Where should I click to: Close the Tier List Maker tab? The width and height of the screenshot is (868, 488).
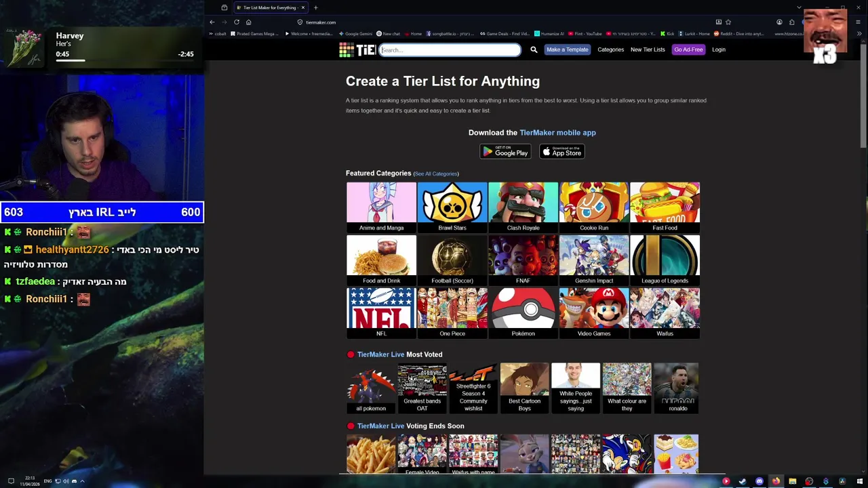303,7
